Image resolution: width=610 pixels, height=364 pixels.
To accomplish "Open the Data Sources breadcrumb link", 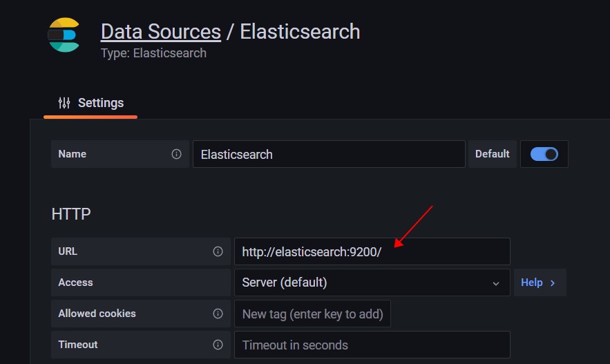I will coord(161,32).
